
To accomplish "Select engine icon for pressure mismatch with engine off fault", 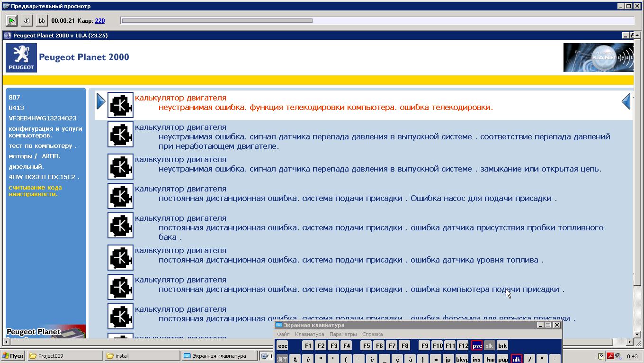I will 120,134.
